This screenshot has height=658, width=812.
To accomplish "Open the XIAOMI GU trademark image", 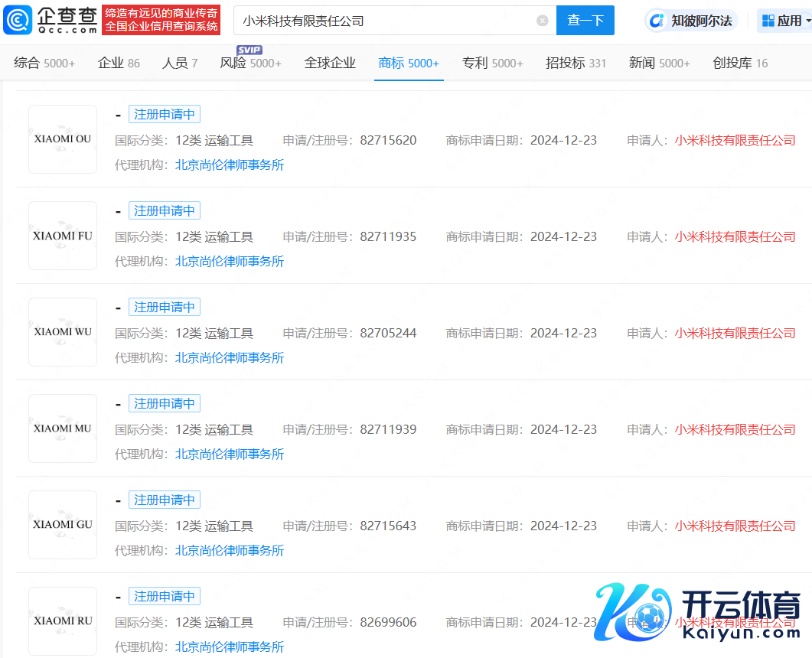I will pyautogui.click(x=63, y=525).
